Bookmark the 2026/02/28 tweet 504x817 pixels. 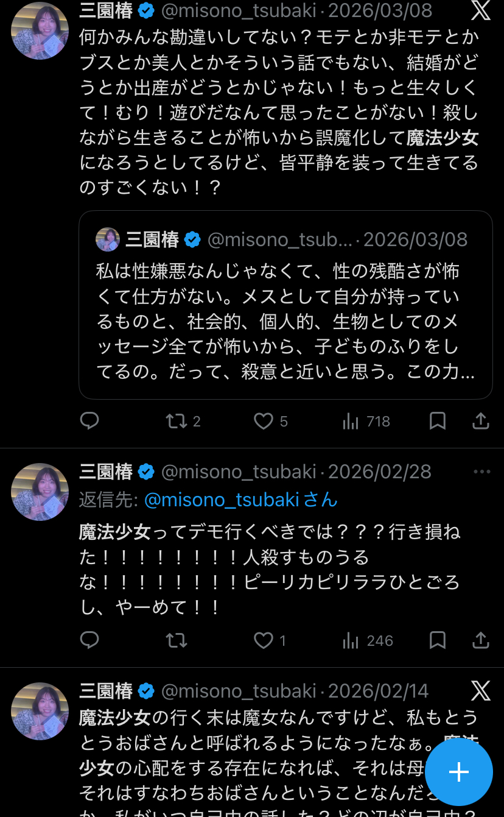tap(438, 640)
